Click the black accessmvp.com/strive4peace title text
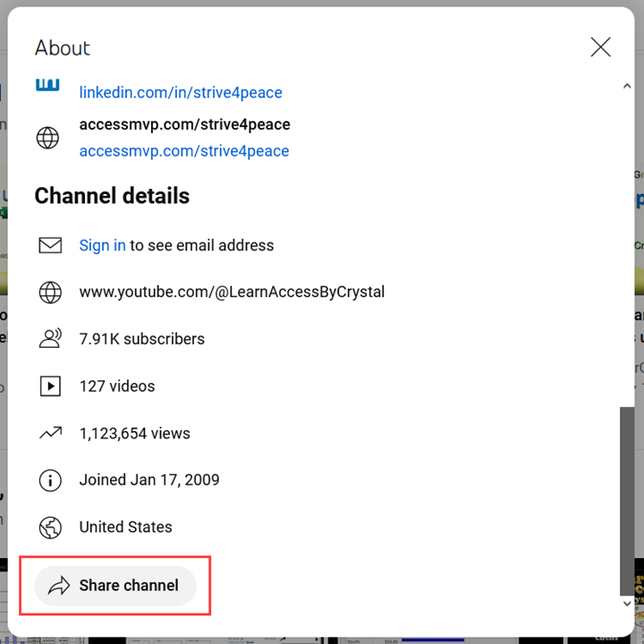Viewport: 644px width, 644px height. tap(185, 124)
